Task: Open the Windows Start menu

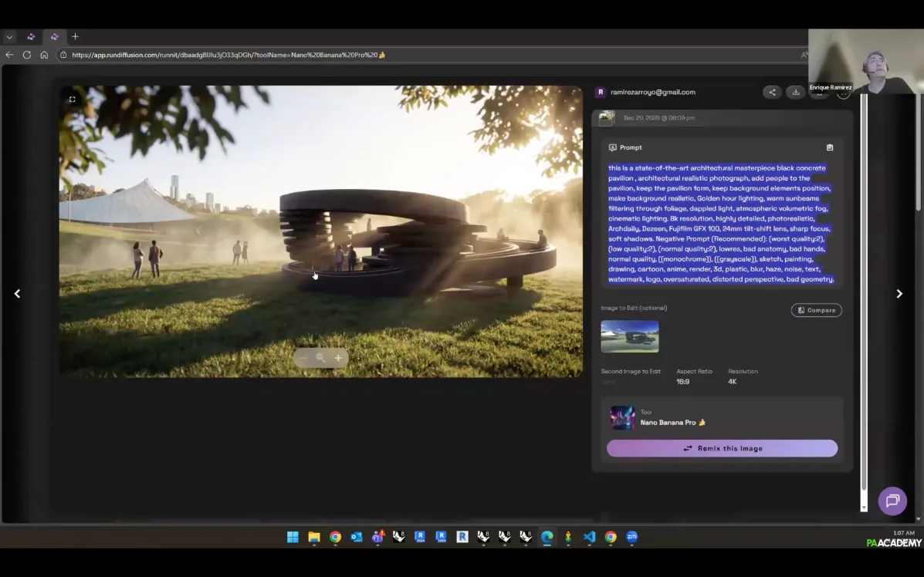Action: click(293, 537)
